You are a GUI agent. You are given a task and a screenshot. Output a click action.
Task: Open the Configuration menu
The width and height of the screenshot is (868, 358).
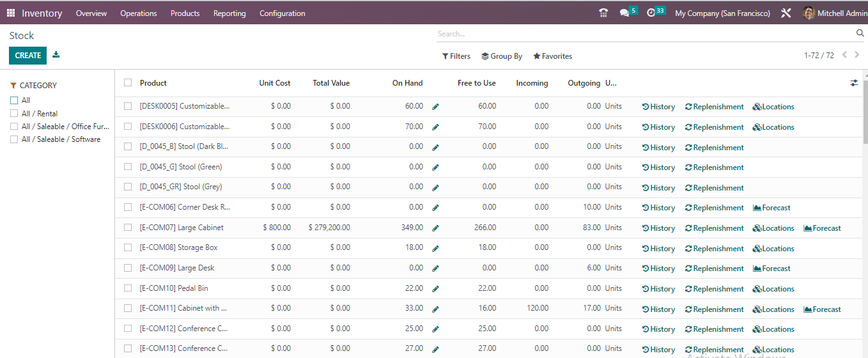point(283,13)
